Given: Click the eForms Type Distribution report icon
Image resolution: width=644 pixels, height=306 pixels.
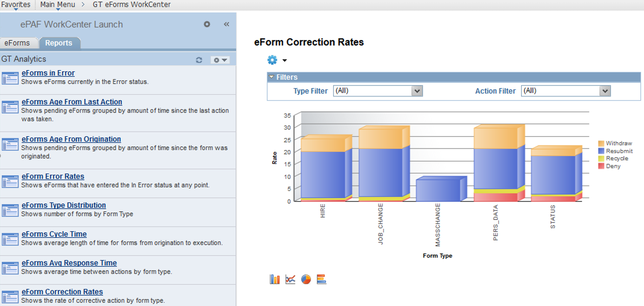Looking at the screenshot, I should coord(10,210).
